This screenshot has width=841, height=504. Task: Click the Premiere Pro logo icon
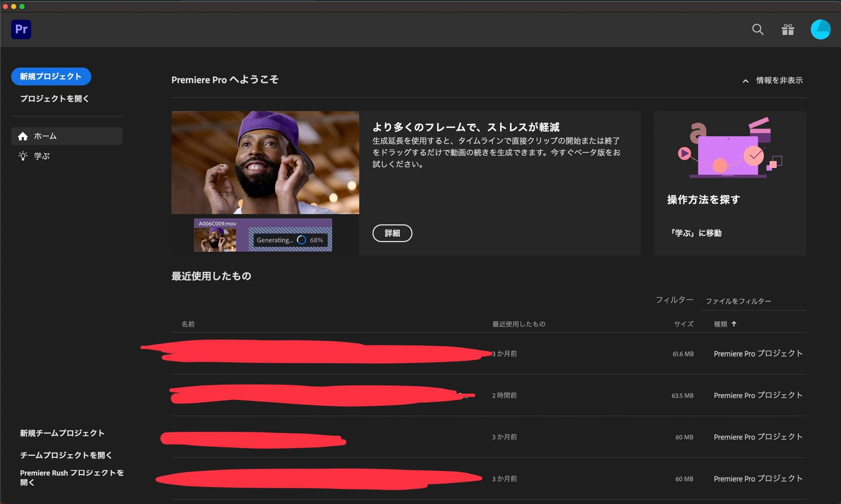point(21,29)
